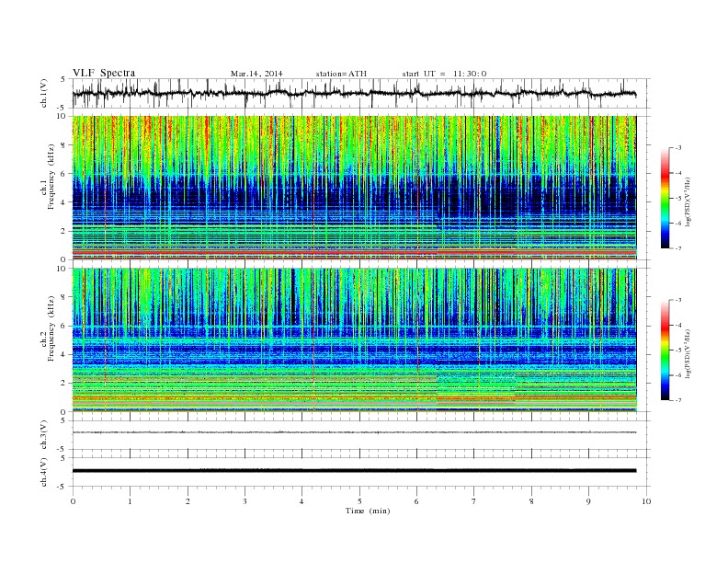728x563 pixels.
Task: Click the "-5" tick on ch.2 colorbar
Action: click(x=677, y=350)
